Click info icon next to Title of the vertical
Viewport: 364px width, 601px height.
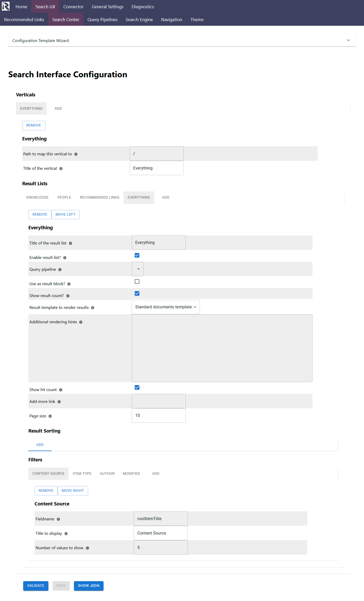coord(61,169)
